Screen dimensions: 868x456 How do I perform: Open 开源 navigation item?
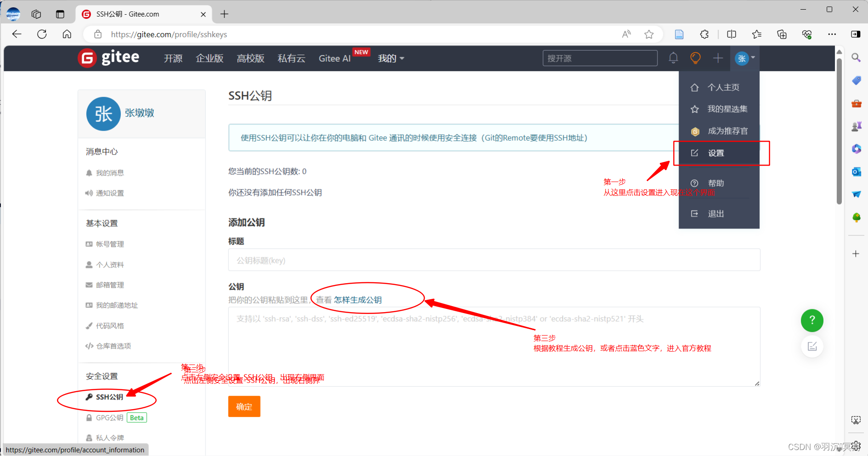click(173, 58)
